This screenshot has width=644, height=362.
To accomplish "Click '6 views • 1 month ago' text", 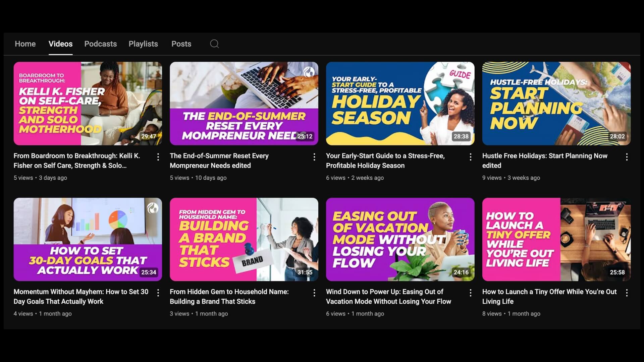I will pos(355,314).
